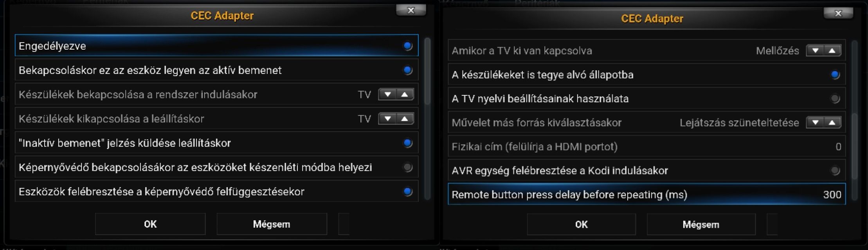This screenshot has width=868, height=250.
Task: Click Mégsem in the right CEC Adapter dialog
Action: tap(701, 225)
